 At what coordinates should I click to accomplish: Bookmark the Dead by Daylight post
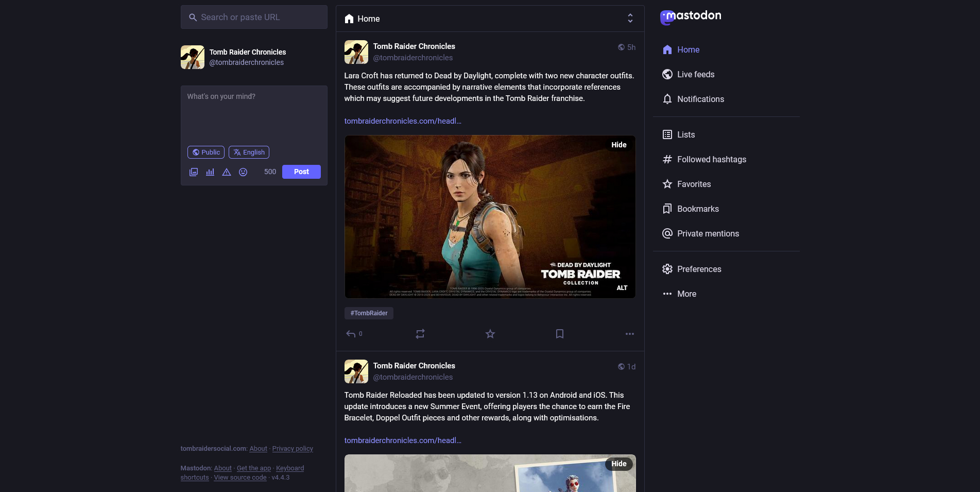[560, 334]
